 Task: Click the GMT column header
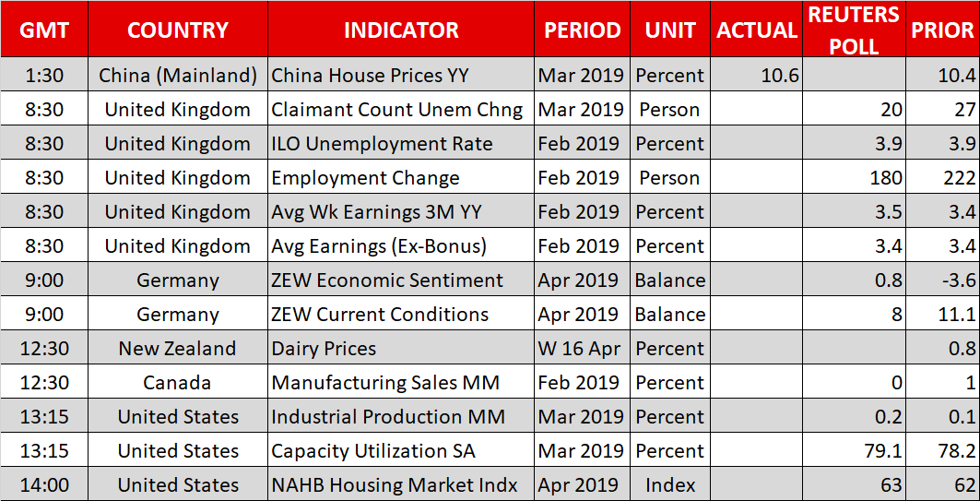click(44, 30)
